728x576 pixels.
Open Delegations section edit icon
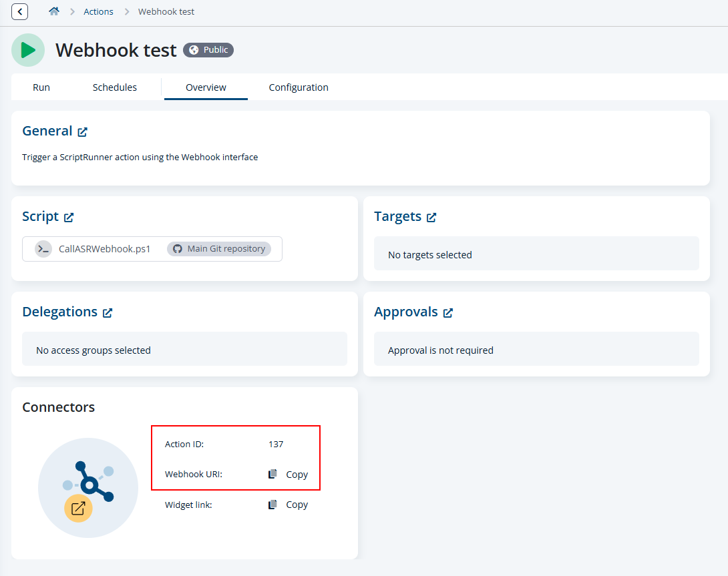coord(108,312)
